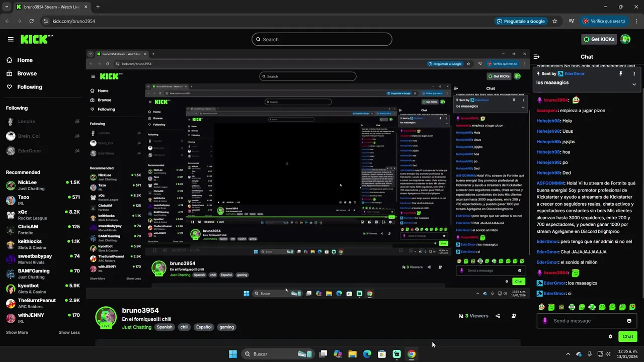Open Task View on the taskbar
The image size is (644, 362).
pyautogui.click(x=323, y=354)
